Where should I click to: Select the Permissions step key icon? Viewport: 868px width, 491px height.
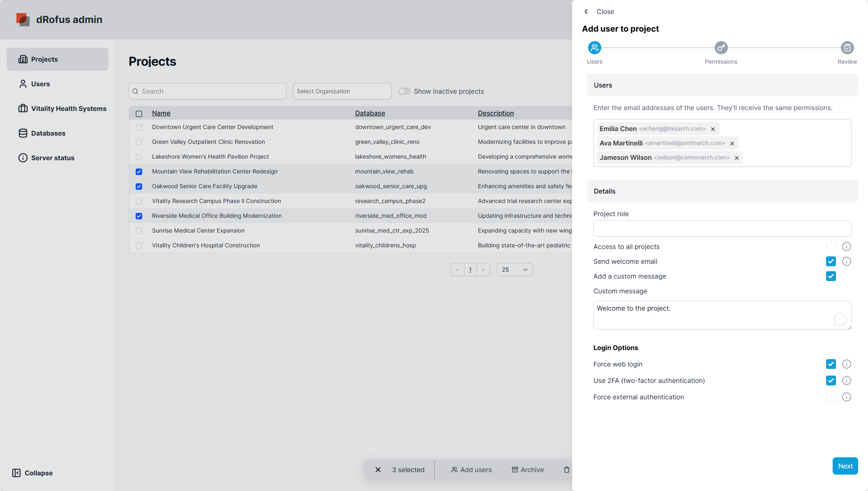pos(721,48)
